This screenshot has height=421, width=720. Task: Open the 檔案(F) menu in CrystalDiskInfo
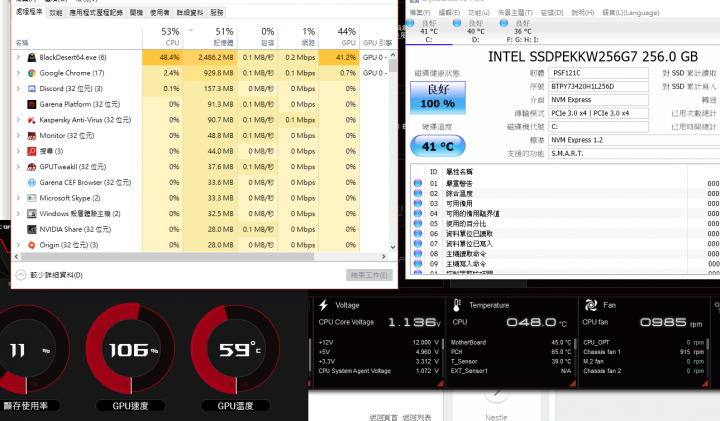click(x=420, y=12)
